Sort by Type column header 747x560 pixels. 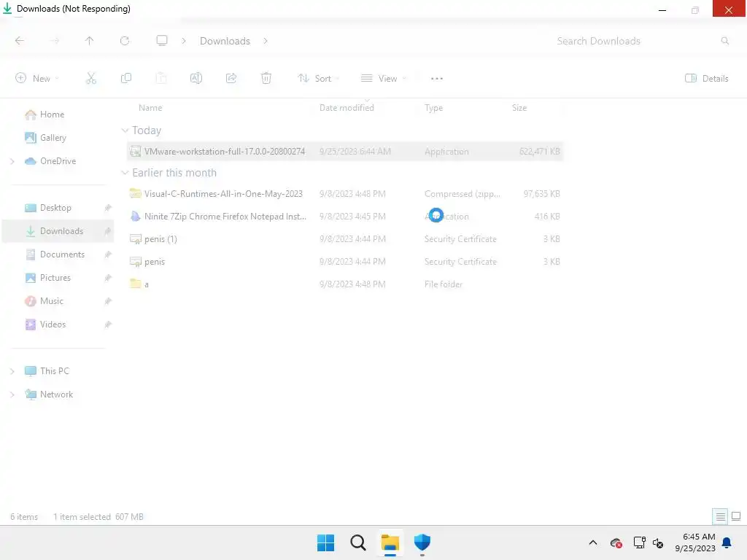(433, 108)
